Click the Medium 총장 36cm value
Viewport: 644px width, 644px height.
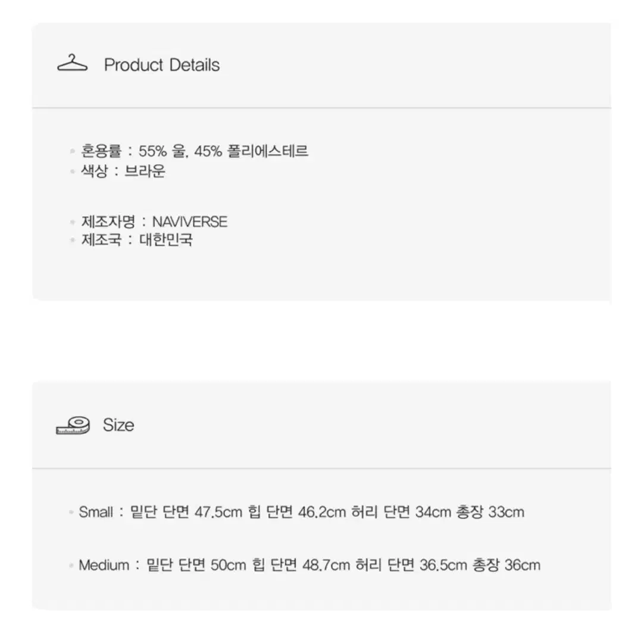coord(507,565)
